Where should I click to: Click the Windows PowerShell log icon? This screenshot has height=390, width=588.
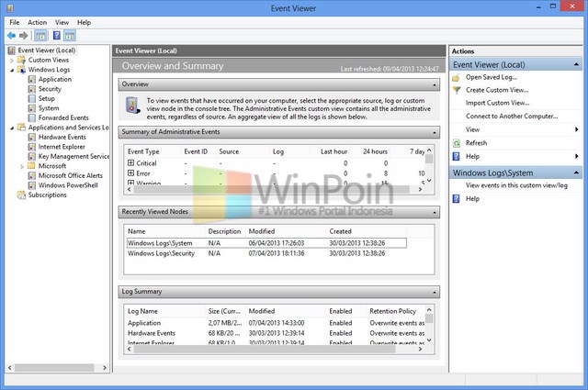(x=32, y=185)
